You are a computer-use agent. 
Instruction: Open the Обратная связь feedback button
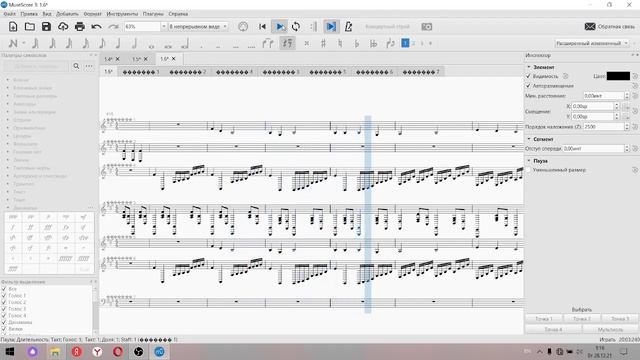pyautogui.click(x=609, y=27)
